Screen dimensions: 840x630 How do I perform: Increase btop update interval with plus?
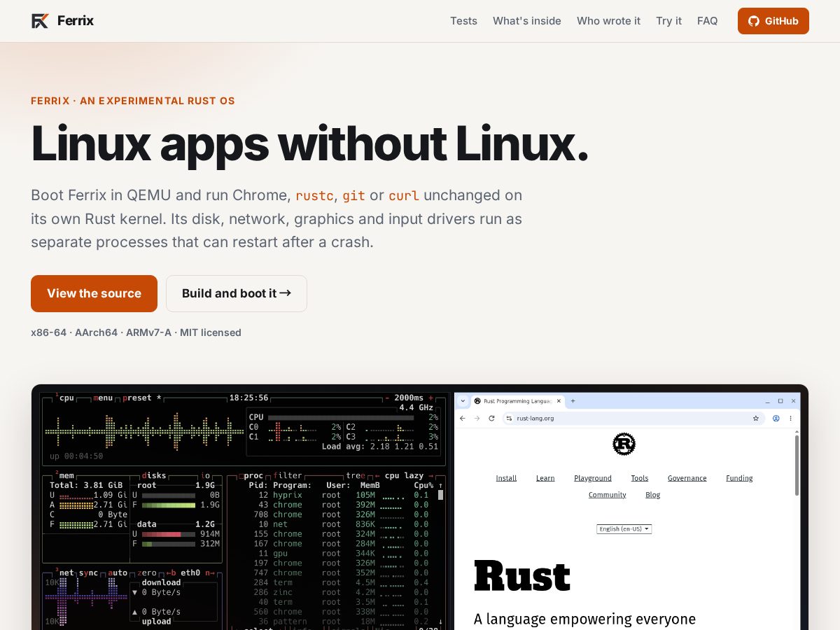point(430,398)
